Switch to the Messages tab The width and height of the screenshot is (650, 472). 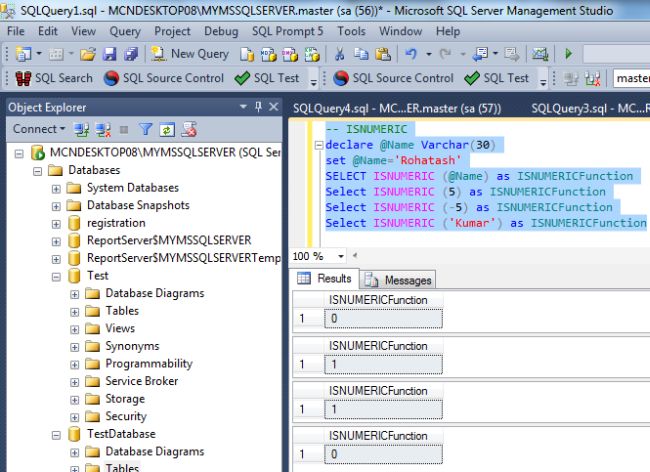pyautogui.click(x=398, y=280)
